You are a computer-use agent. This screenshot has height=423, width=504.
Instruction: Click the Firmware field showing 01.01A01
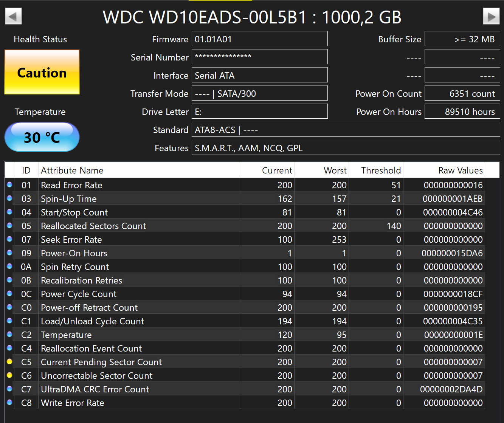coord(260,39)
